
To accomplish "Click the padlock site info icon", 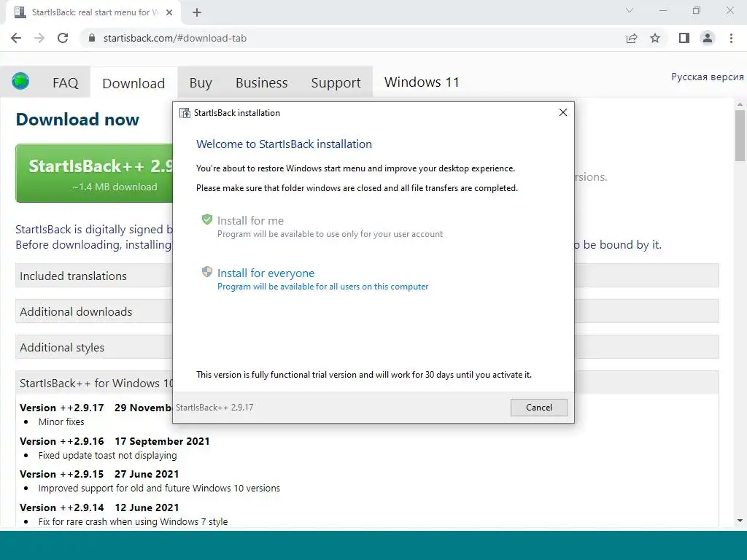I will coord(92,38).
